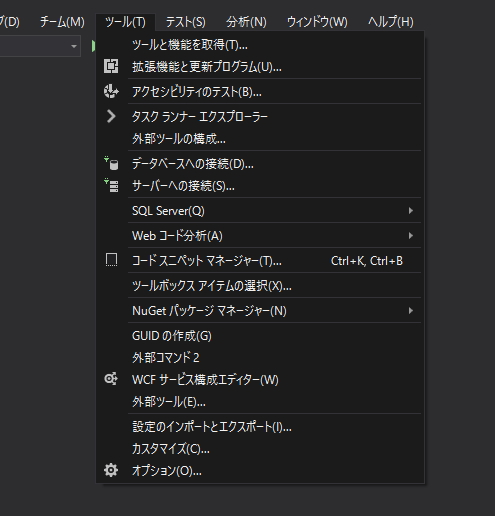Click the Code Snippet Manager icon
This screenshot has width=495, height=516.
[111, 260]
